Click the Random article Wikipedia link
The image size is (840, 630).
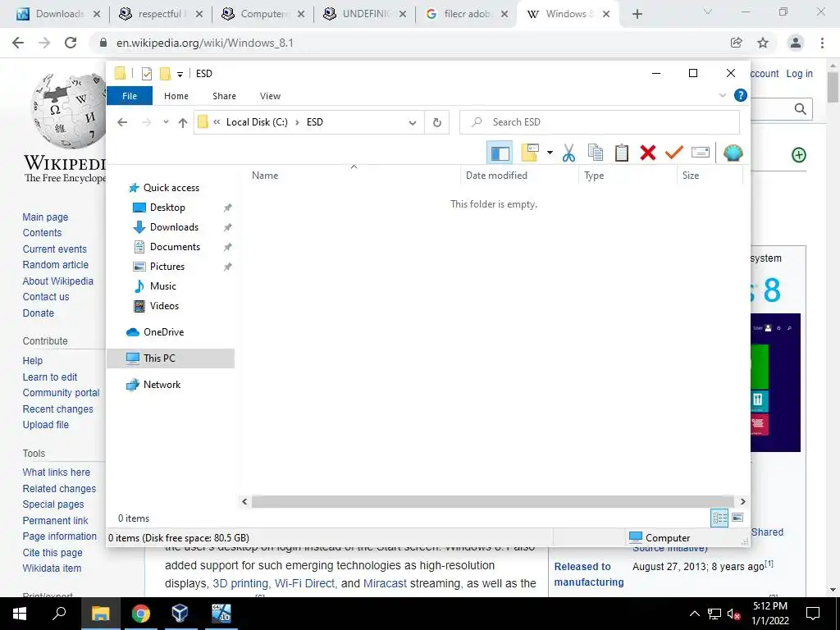click(x=55, y=265)
